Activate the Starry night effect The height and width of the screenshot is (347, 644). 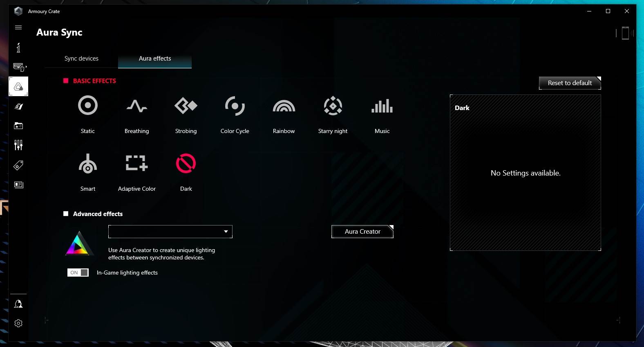[x=333, y=106]
